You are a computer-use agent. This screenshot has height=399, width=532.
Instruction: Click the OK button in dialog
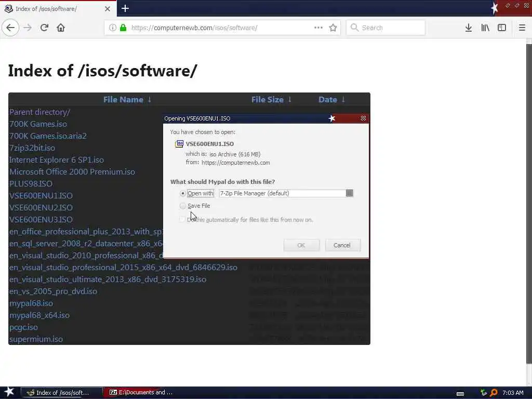(x=301, y=245)
